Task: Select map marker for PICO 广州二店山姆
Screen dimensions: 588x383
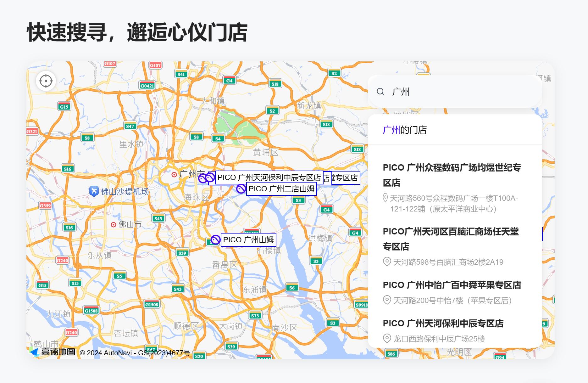Action: click(241, 189)
